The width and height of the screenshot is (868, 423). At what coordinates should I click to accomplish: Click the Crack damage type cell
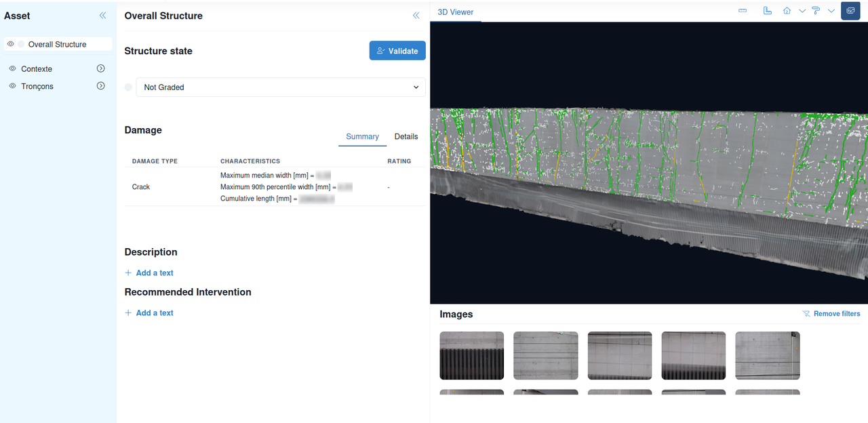(x=141, y=186)
